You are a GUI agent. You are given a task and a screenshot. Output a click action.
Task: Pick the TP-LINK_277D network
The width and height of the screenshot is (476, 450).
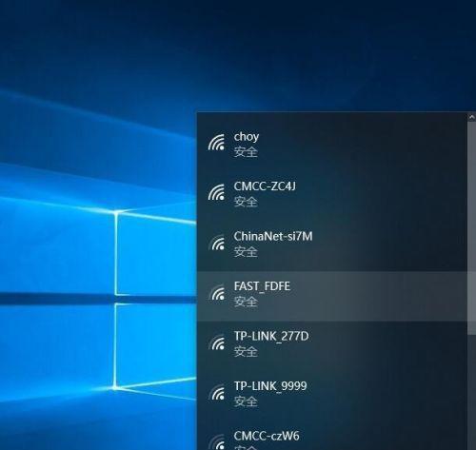[332, 346]
